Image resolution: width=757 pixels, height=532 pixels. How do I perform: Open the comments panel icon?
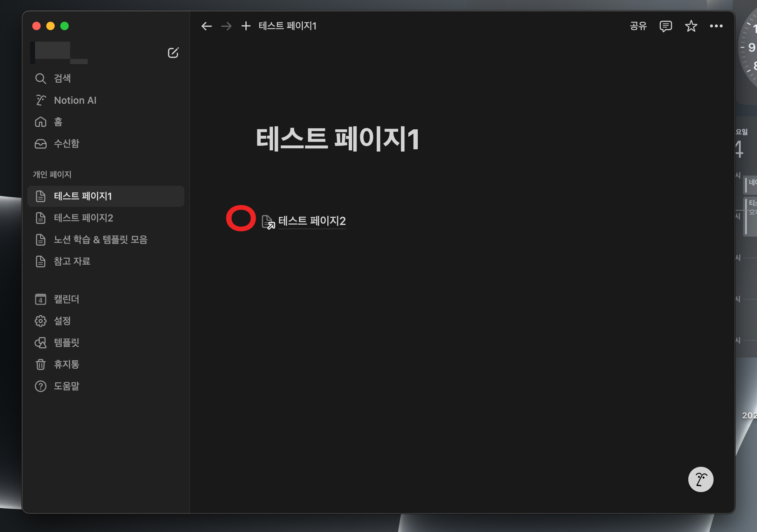click(665, 26)
